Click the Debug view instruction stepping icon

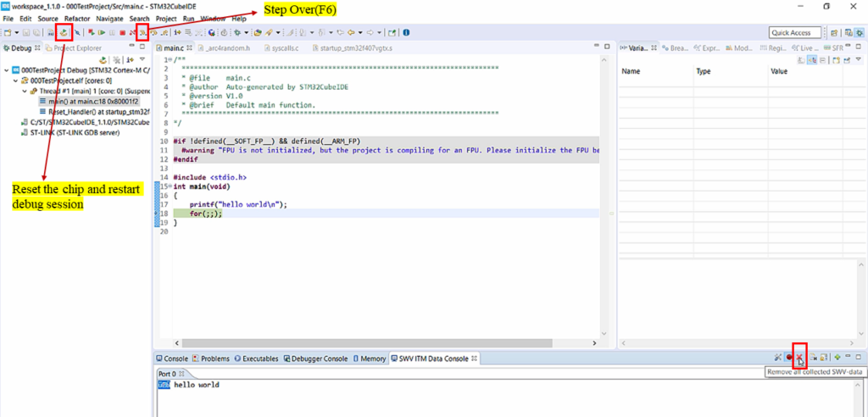[x=130, y=60]
